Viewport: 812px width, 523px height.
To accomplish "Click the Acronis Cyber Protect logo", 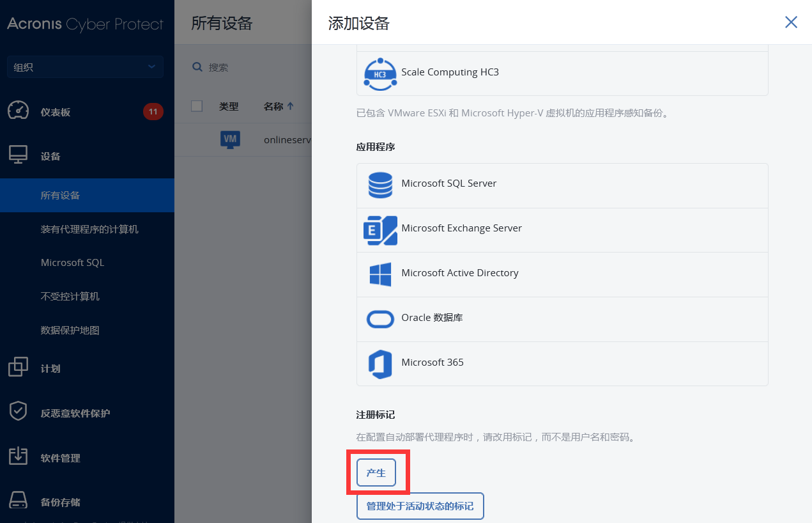I will click(x=86, y=24).
